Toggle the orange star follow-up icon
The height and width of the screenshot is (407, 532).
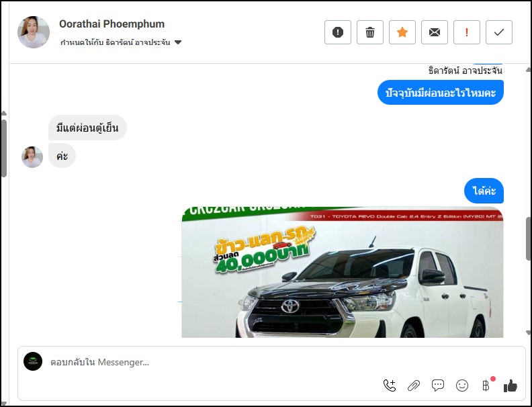(402, 32)
